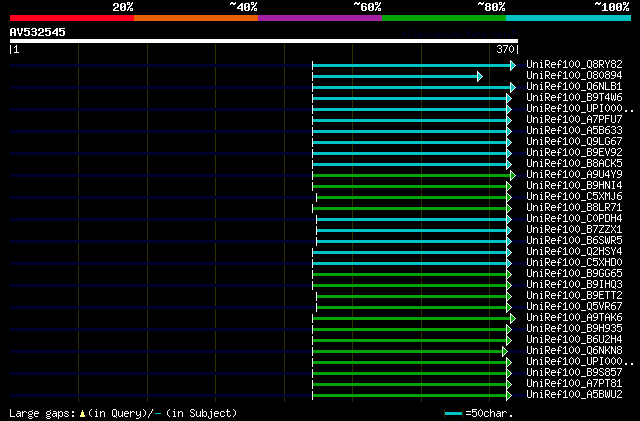Select the UniRef100_B8LR71 label
This screenshot has width=640, height=421.
click(x=574, y=208)
